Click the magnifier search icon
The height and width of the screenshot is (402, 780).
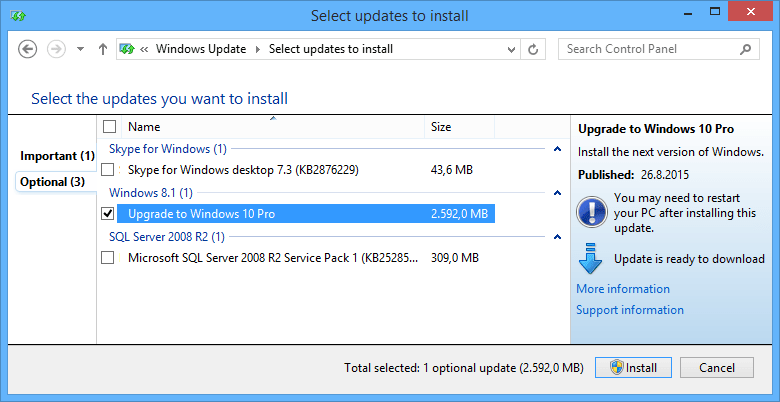point(745,49)
